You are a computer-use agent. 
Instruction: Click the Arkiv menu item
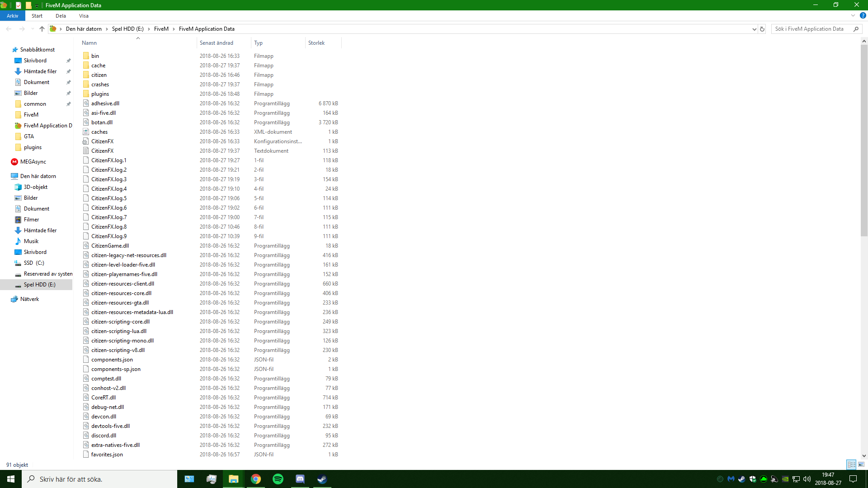(12, 15)
